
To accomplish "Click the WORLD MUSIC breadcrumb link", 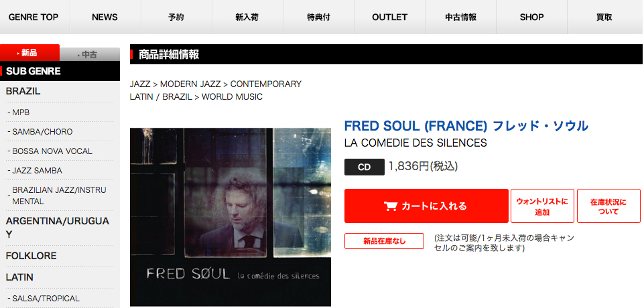I will click(x=232, y=97).
